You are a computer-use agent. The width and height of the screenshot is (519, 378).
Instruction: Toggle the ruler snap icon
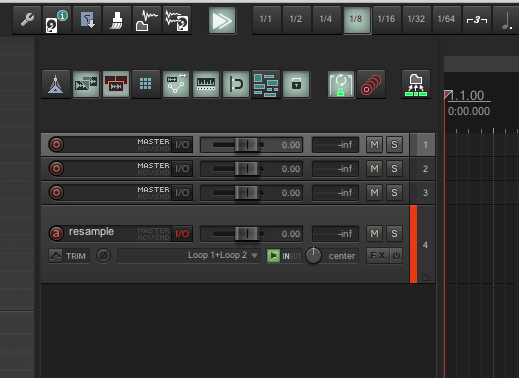[x=206, y=84]
